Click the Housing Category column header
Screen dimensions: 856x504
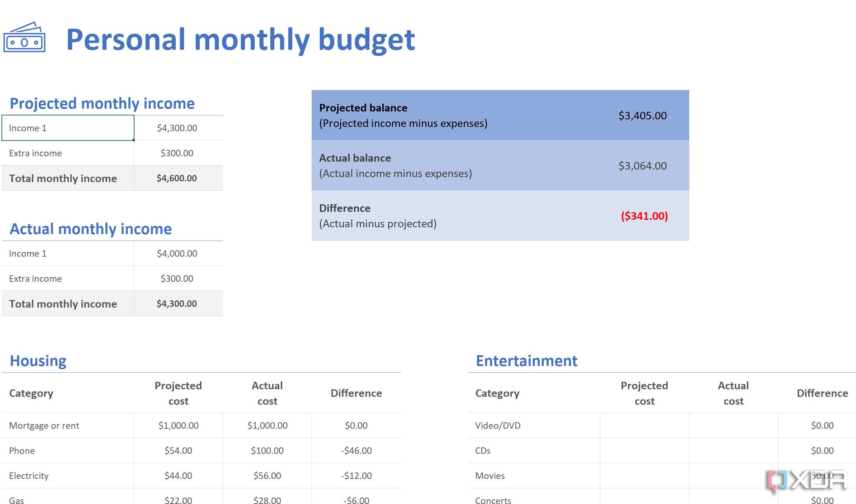point(31,393)
